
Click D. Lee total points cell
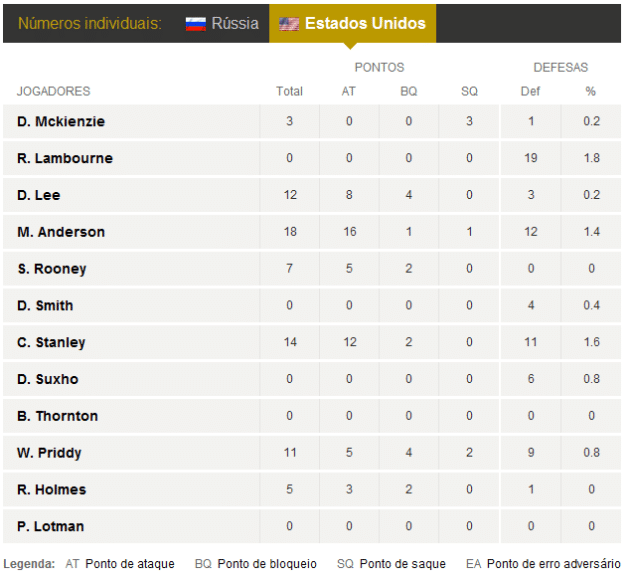tap(290, 195)
